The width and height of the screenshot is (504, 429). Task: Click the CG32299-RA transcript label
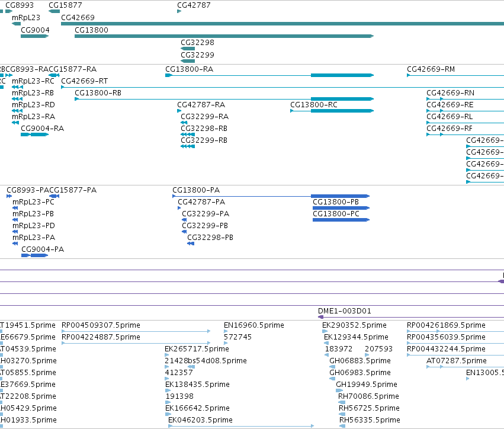205,116
